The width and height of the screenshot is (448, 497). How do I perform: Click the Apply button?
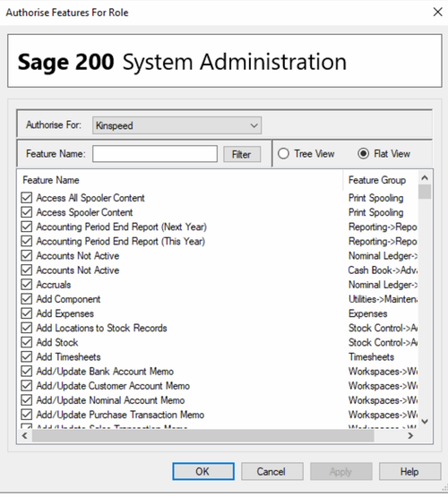click(x=340, y=471)
